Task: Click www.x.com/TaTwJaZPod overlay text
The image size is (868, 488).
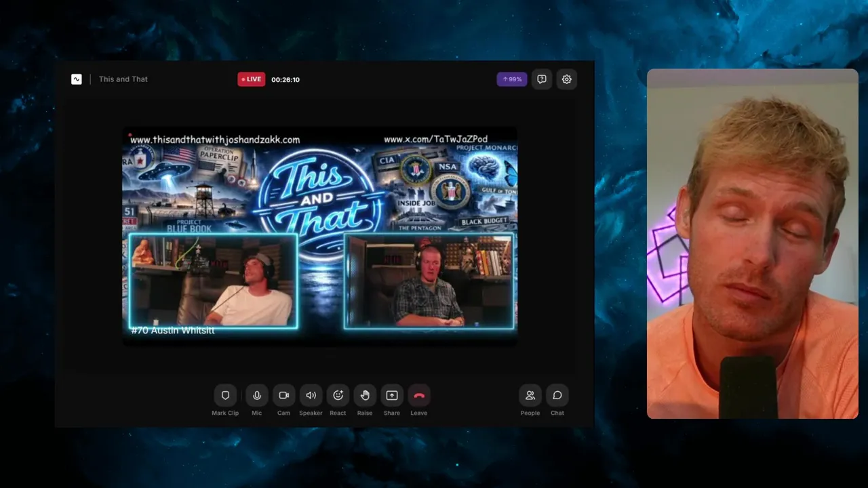Action: 435,140
